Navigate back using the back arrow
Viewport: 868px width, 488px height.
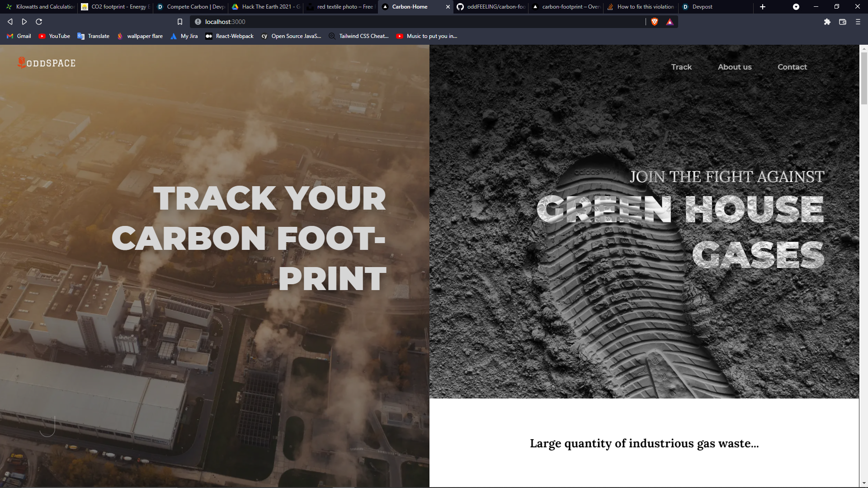[x=9, y=21]
